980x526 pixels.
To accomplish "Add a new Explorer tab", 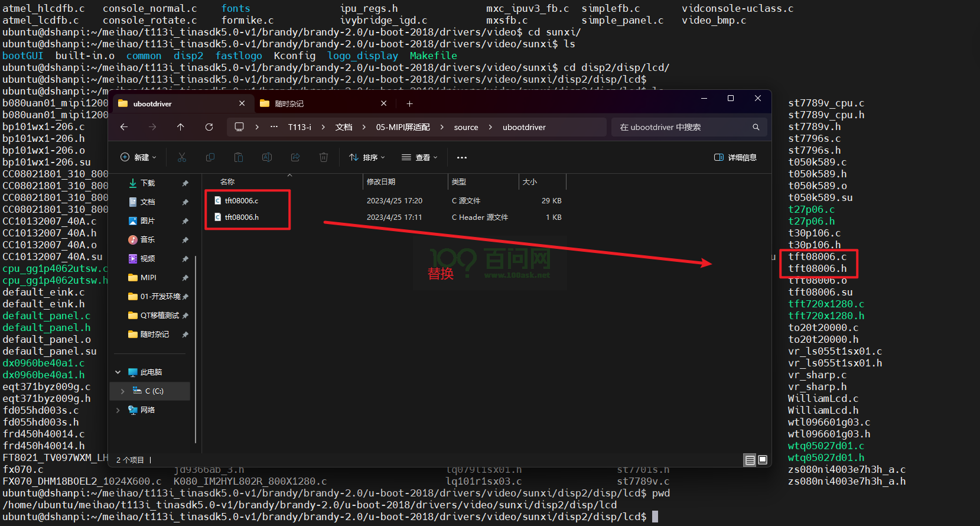I will [409, 103].
